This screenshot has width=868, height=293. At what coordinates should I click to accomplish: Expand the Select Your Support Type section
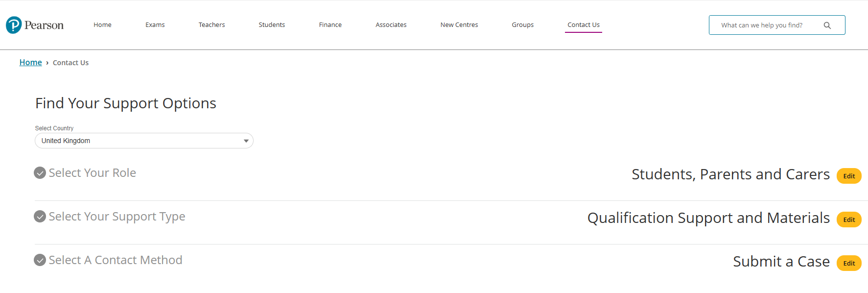[117, 217]
